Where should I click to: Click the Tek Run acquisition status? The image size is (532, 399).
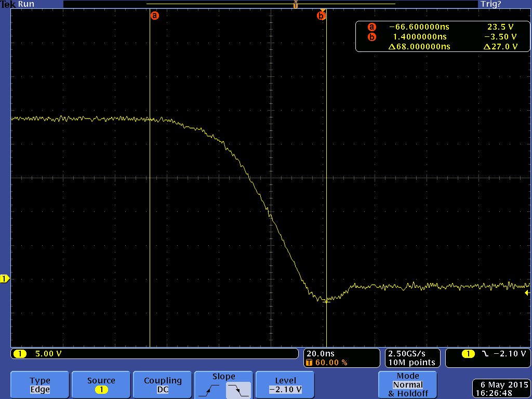[x=17, y=4]
